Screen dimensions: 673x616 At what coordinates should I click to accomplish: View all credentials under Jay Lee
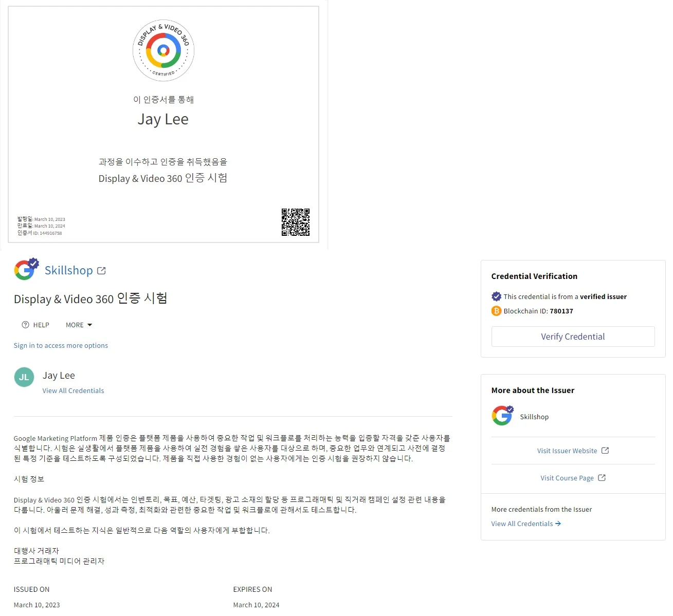point(73,390)
